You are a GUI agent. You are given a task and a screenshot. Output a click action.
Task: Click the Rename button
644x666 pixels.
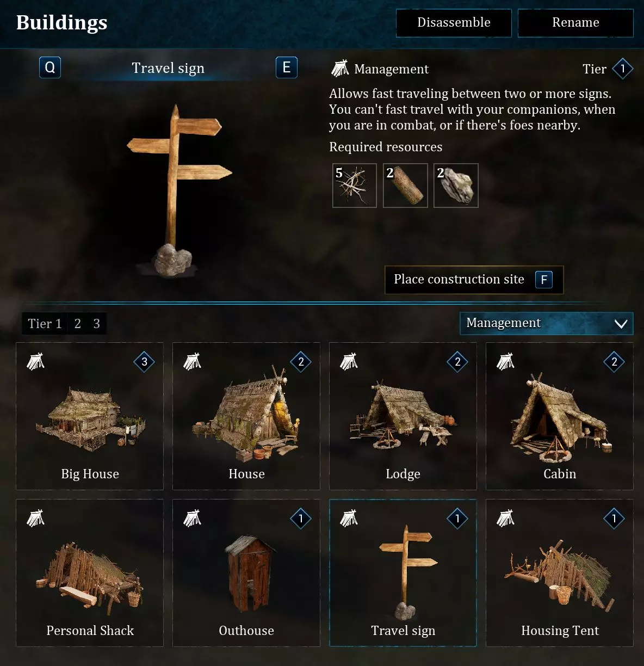(575, 23)
